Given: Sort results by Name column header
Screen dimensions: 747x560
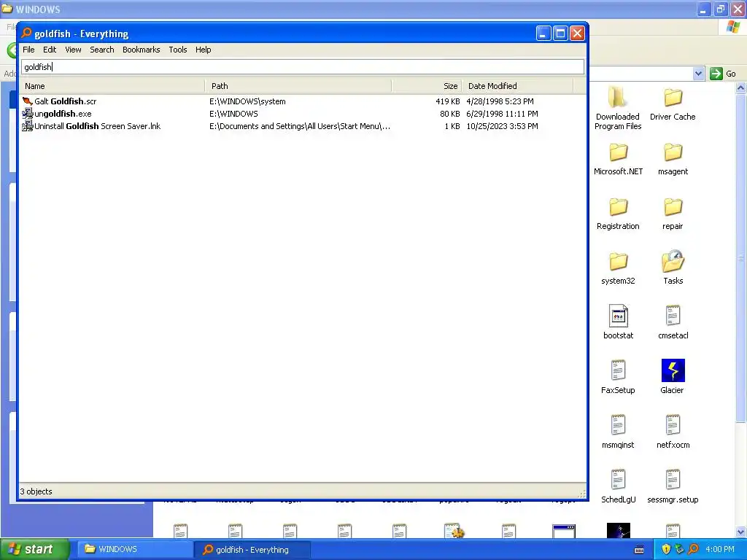Looking at the screenshot, I should tap(112, 86).
